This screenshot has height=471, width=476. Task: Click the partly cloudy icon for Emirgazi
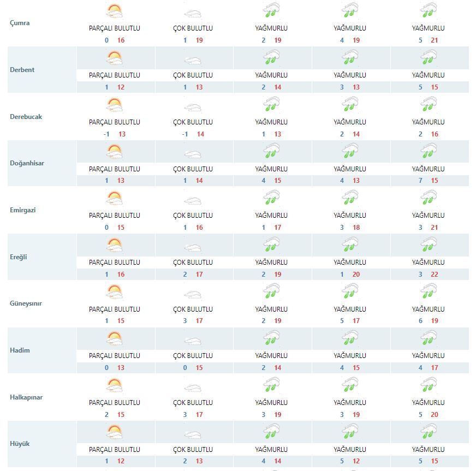(115, 198)
